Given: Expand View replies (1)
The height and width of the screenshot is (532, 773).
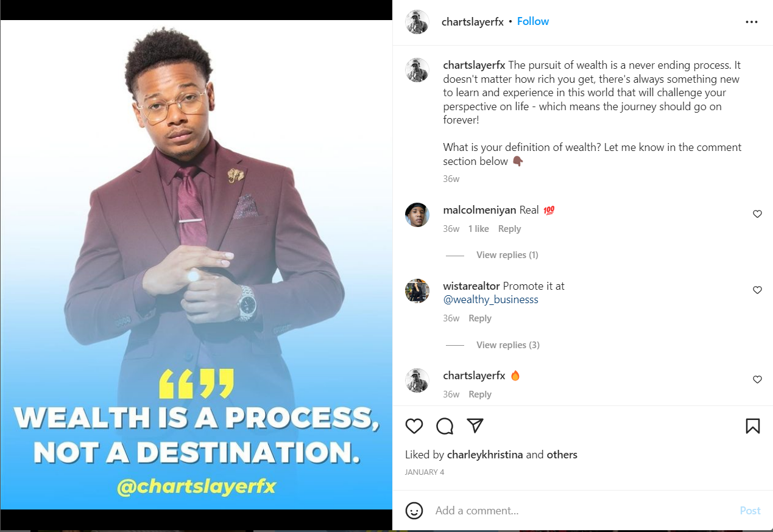Looking at the screenshot, I should coord(507,255).
